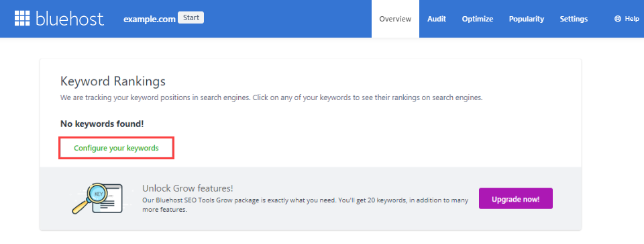Switch to the Audit tab
The height and width of the screenshot is (244, 644).
pyautogui.click(x=437, y=19)
